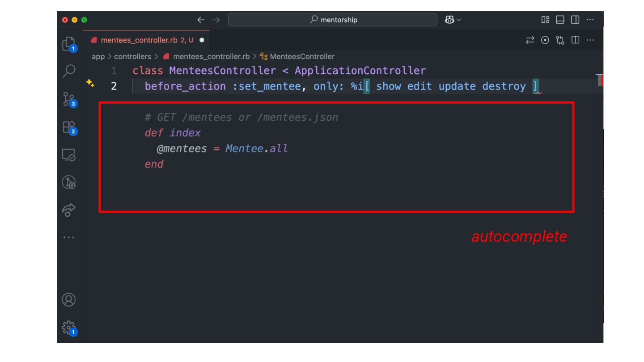Click the closing bracket with error squiggle
The width and height of the screenshot is (644, 362).
(x=536, y=87)
